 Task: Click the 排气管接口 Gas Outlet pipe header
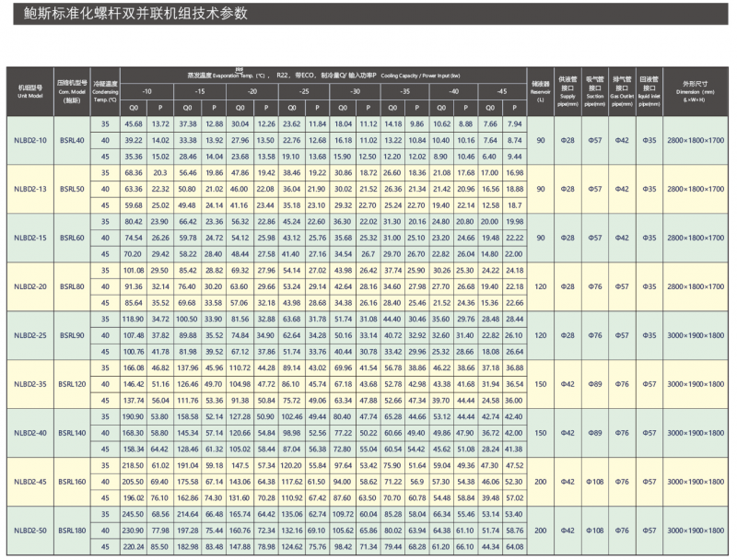[622, 91]
